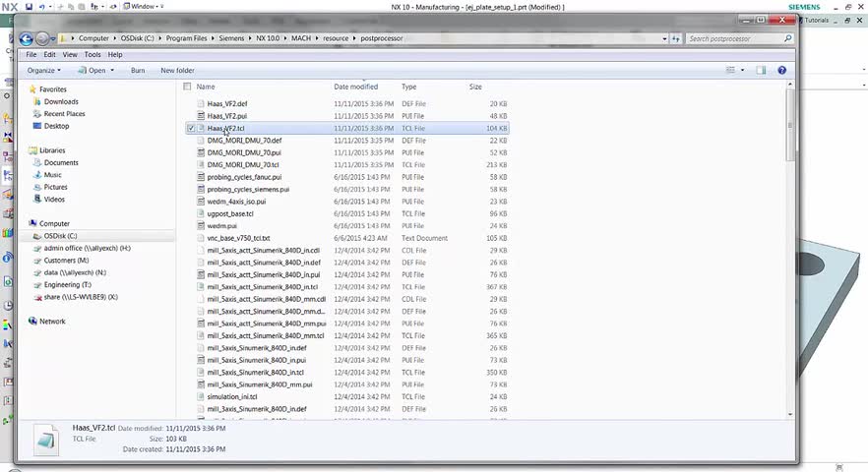This screenshot has width=868, height=472.
Task: Sort by the Size column header
Action: pyautogui.click(x=475, y=87)
